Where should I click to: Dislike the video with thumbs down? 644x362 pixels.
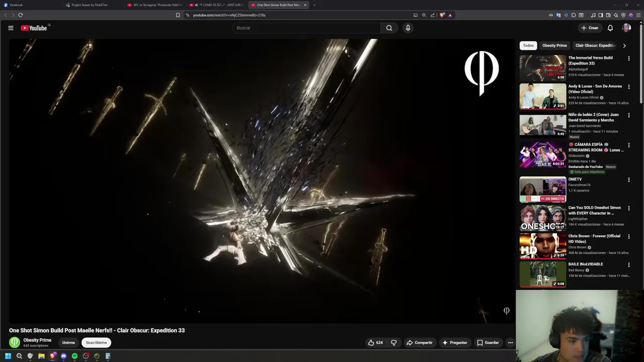[x=394, y=342]
